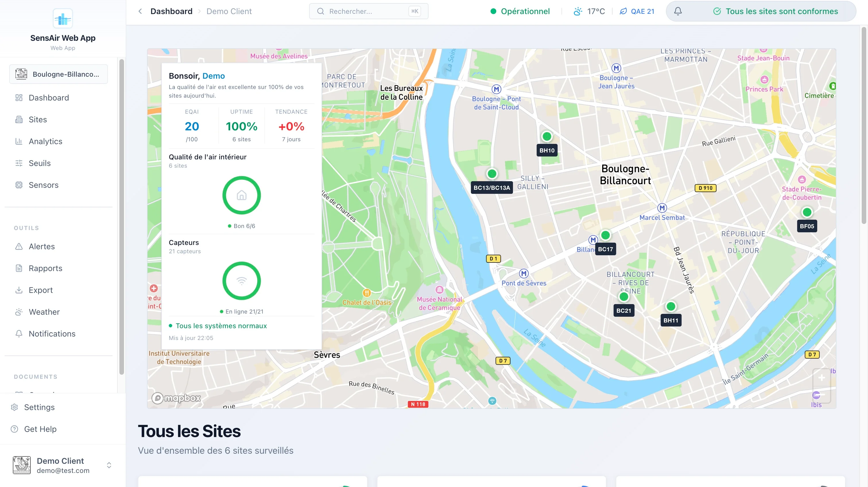Open notifications bell in the top bar
868x487 pixels.
click(678, 11)
